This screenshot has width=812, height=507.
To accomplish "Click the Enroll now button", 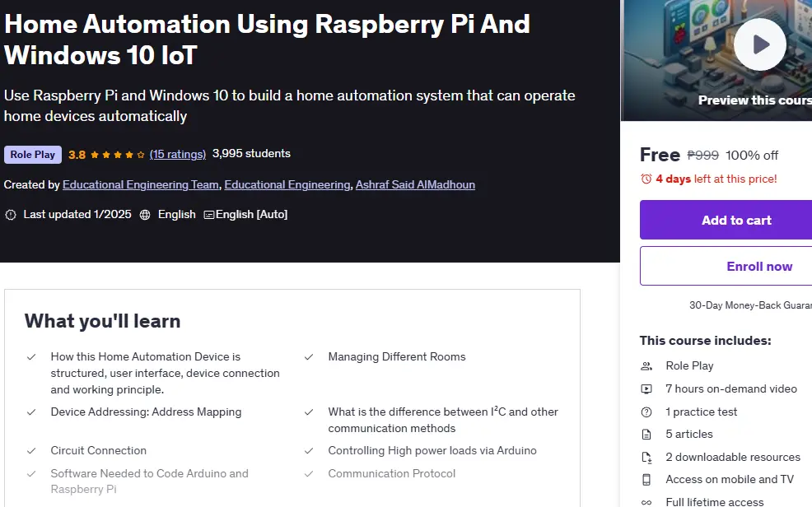I will (726, 266).
